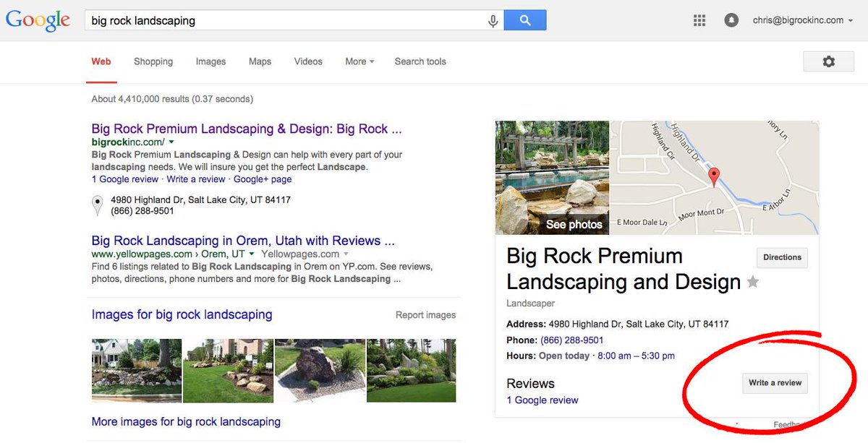The height and width of the screenshot is (443, 868).
Task: Open the notifications bell icon
Action: pyautogui.click(x=731, y=21)
